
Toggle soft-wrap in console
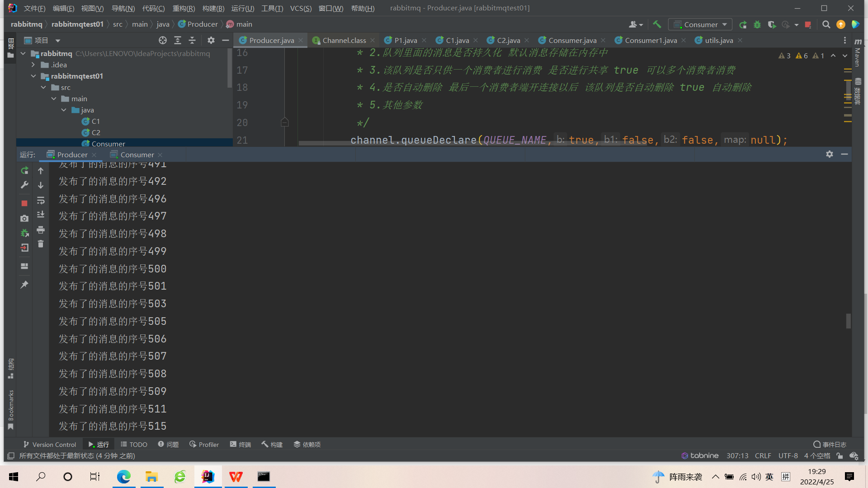pos(41,200)
